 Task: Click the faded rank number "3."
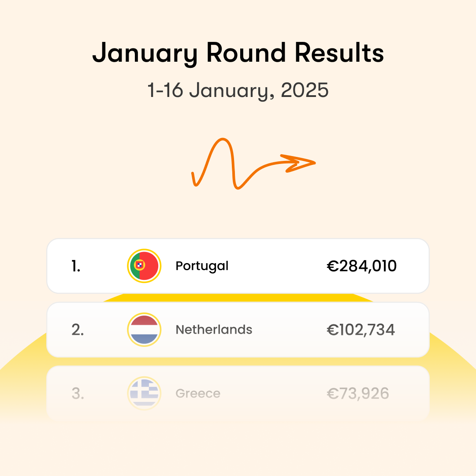78,393
